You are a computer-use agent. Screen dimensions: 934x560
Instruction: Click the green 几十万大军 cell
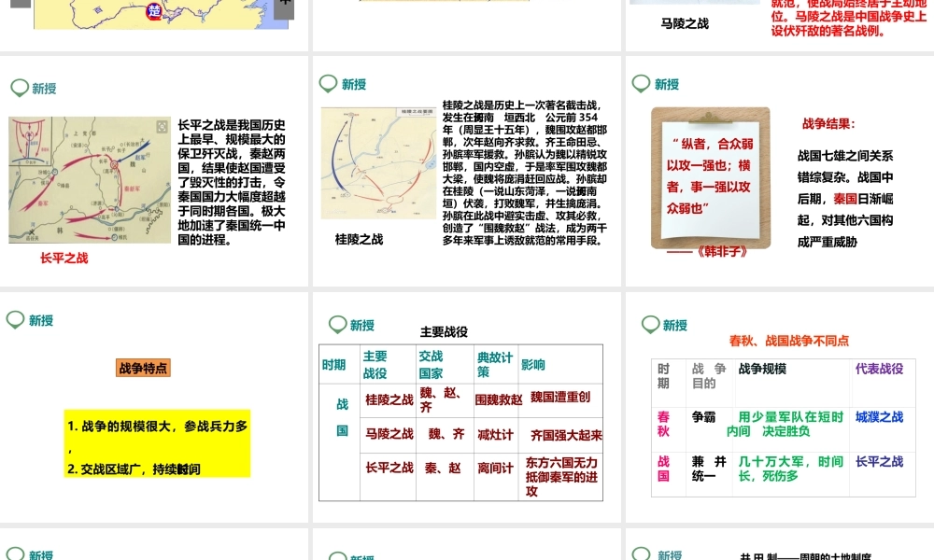click(790, 469)
